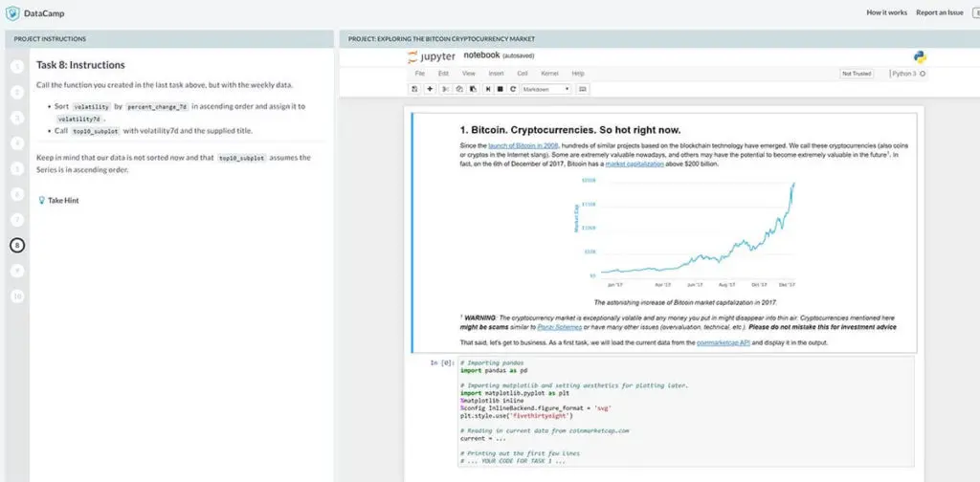The width and height of the screenshot is (980, 482).
Task: Open the Ponzi Schemes link
Action: click(560, 328)
